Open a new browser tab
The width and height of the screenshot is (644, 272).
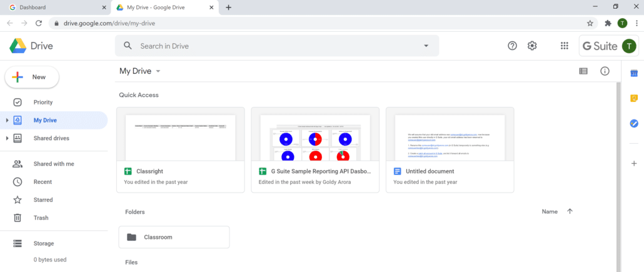point(229,8)
